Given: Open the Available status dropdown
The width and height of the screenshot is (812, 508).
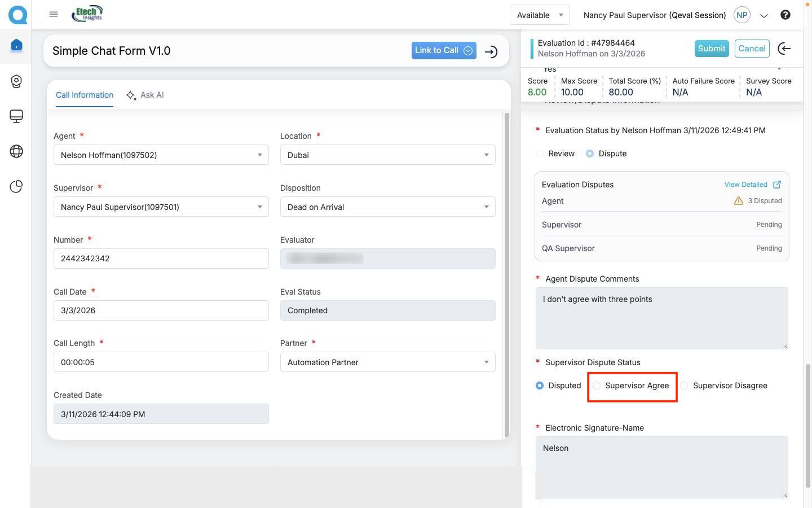Looking at the screenshot, I should tap(539, 15).
